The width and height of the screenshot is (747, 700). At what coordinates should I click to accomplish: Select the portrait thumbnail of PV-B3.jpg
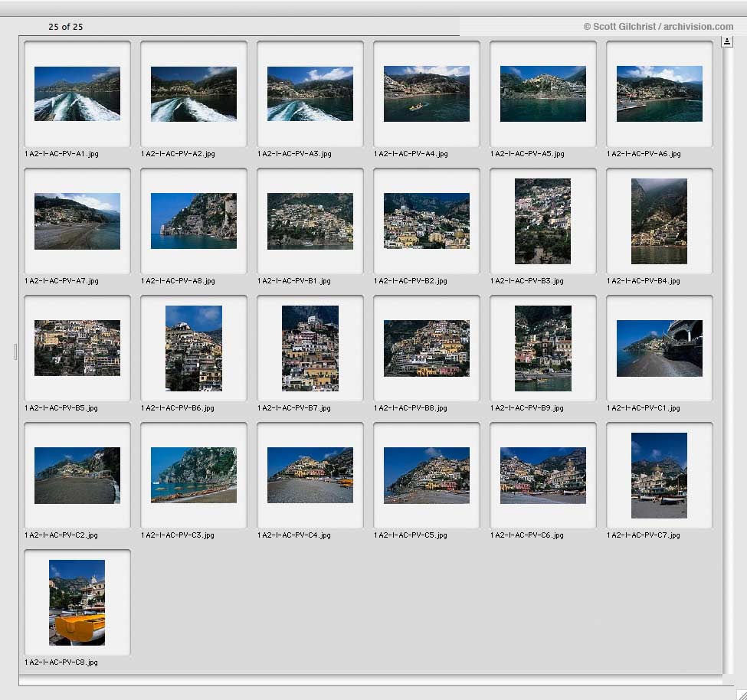click(x=542, y=221)
